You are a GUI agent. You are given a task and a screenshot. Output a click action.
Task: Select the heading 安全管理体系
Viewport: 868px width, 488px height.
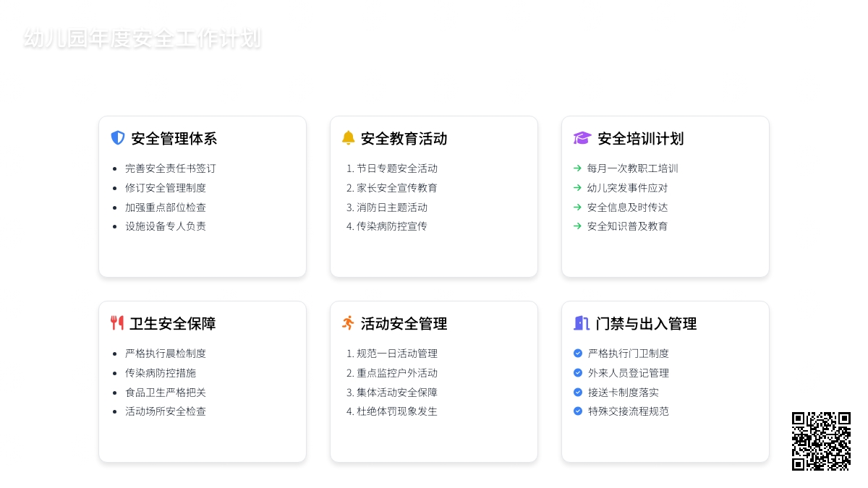coord(174,138)
